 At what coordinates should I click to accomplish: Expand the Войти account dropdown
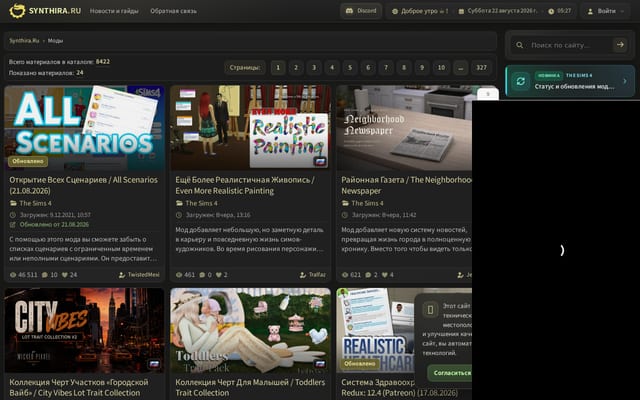(x=606, y=11)
